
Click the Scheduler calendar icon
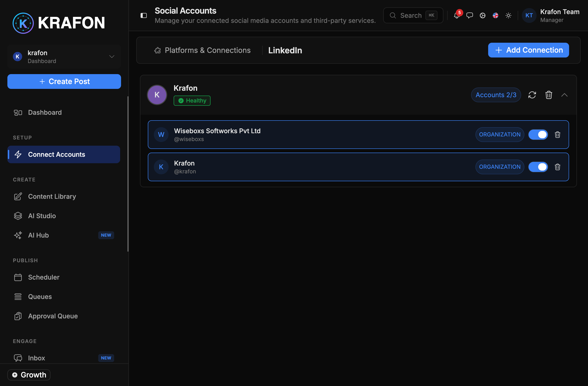coord(18,277)
